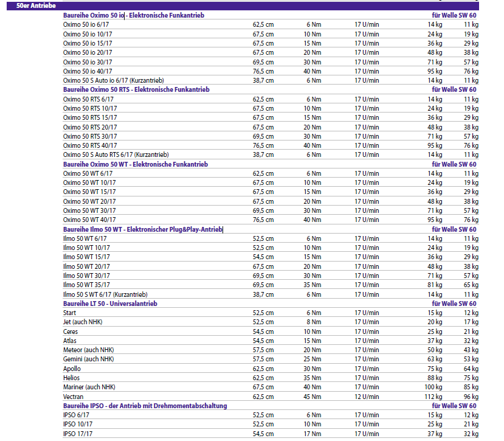The height and width of the screenshot is (441, 504).
Task: Select 'IPSO 10/17' entry
Action: point(78,424)
